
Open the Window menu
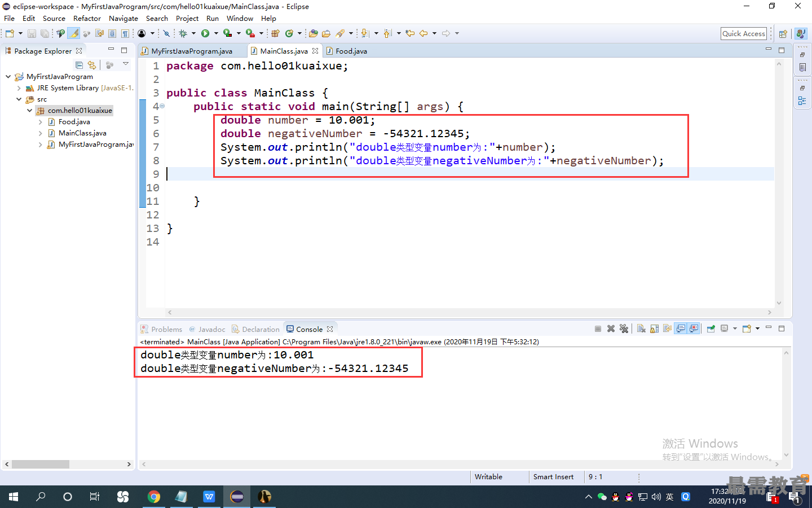tap(240, 18)
